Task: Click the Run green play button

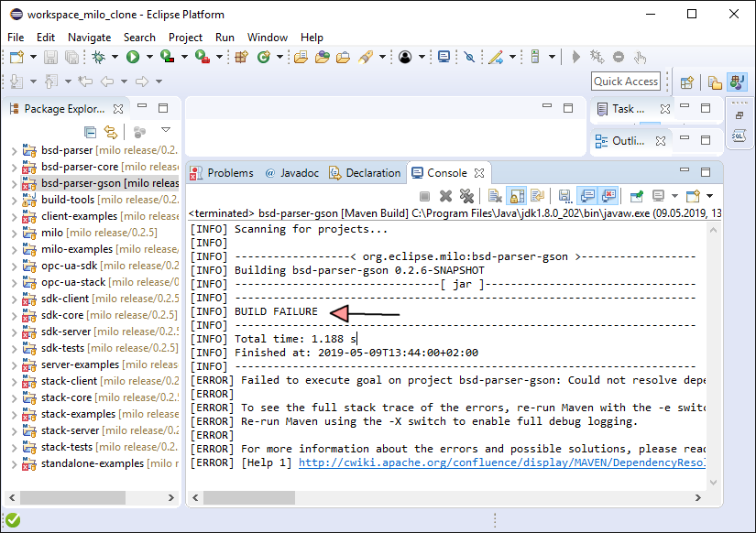Action: 133,57
